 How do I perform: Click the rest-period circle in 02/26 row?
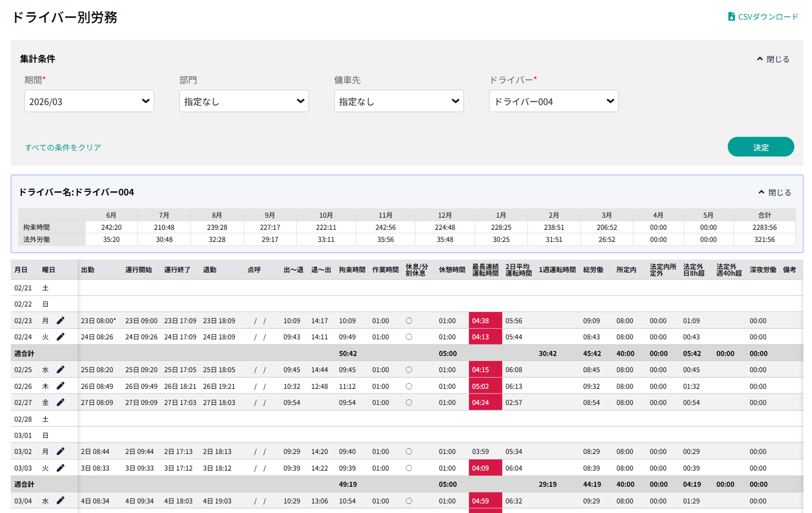coord(409,386)
